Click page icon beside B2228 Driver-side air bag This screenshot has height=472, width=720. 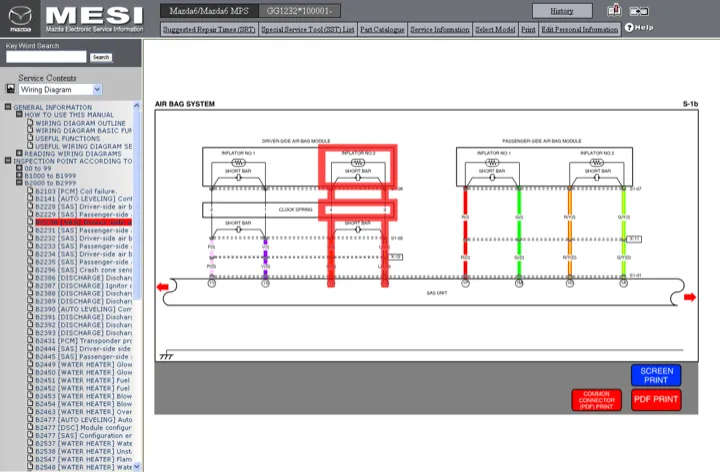(x=30, y=206)
